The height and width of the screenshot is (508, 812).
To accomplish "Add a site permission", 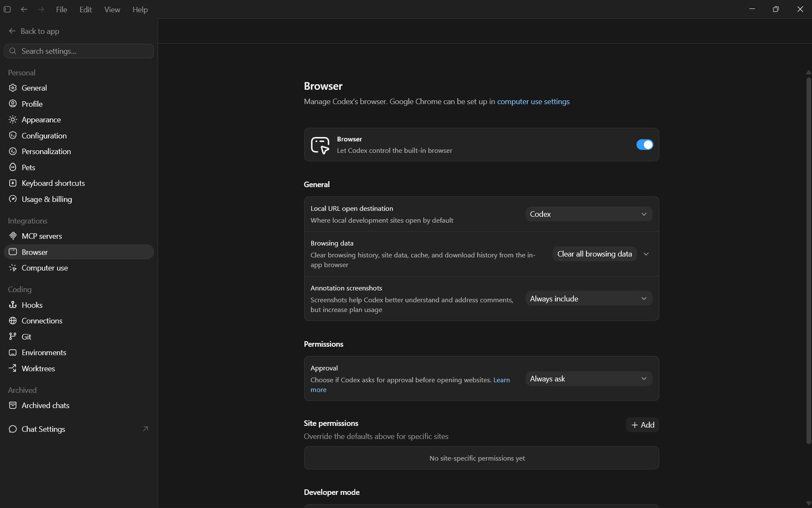I will tap(642, 425).
